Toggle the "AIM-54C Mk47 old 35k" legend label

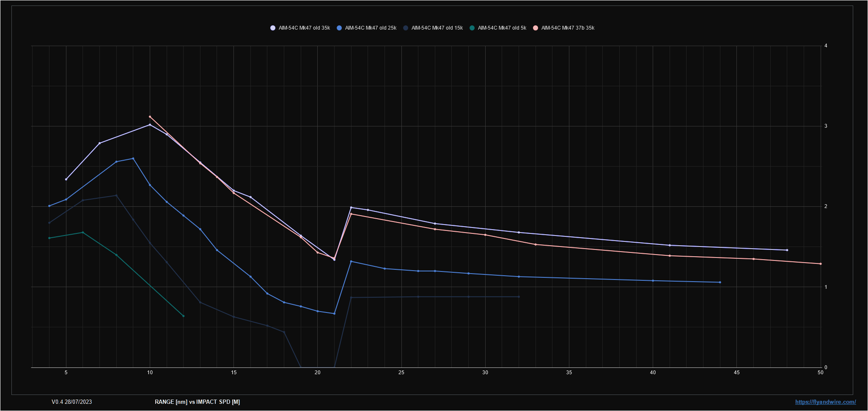click(x=304, y=28)
